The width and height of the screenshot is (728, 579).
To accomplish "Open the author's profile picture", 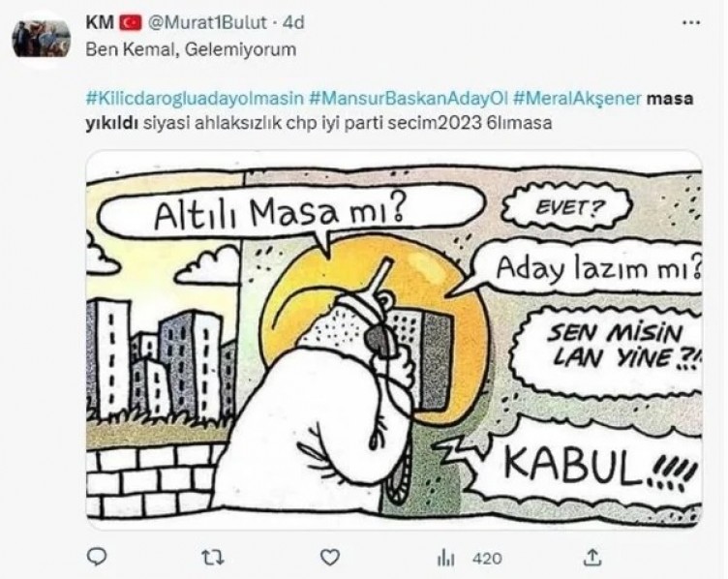I will coord(42,40).
